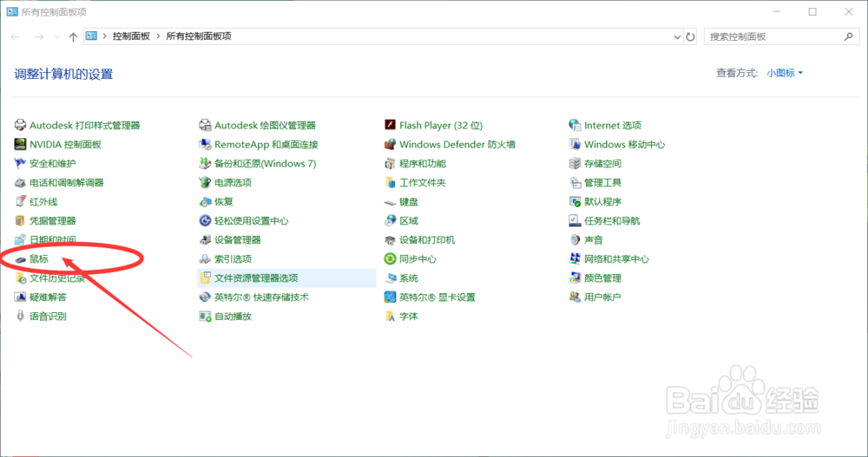Click the 键盘 keyboard icon
The width and height of the screenshot is (868, 457).
[390, 202]
